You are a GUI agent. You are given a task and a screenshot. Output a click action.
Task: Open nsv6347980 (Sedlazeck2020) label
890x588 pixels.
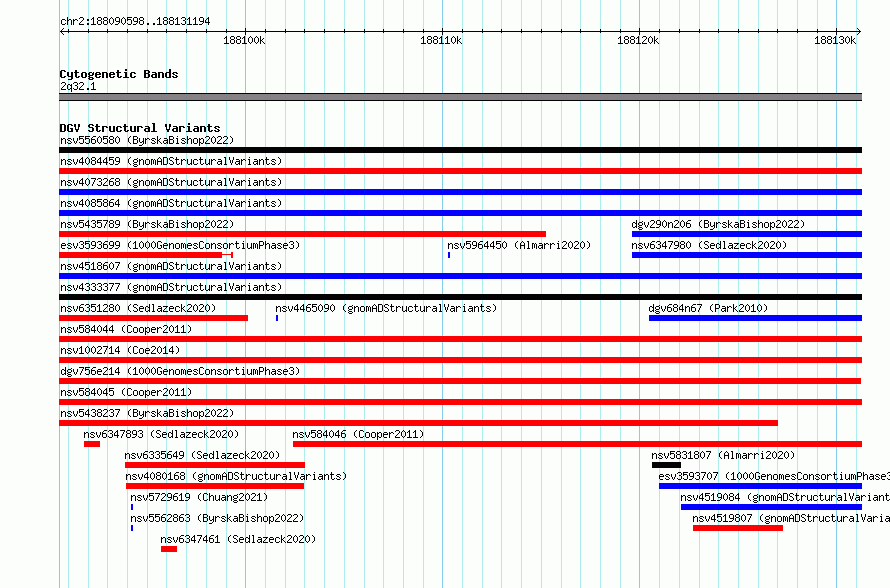tap(709, 245)
